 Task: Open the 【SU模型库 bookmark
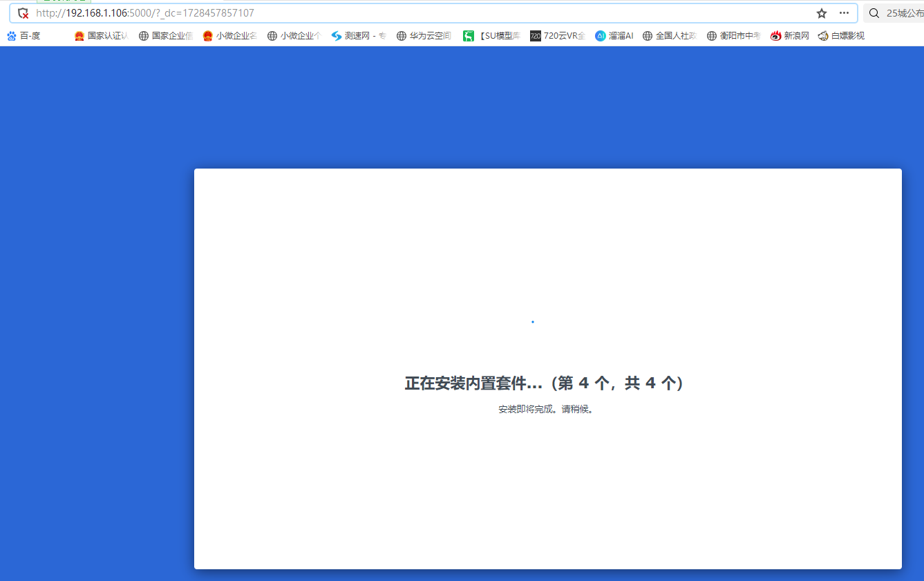coord(491,36)
